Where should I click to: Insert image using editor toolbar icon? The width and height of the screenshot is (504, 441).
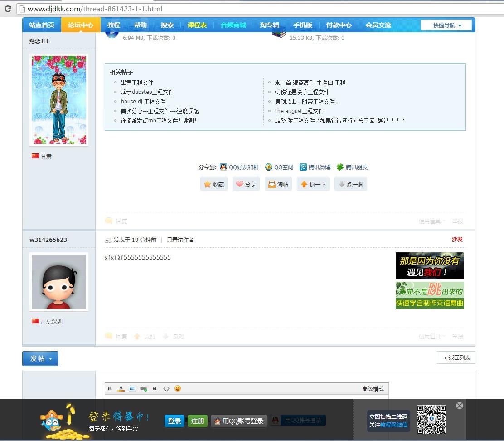coord(132,388)
